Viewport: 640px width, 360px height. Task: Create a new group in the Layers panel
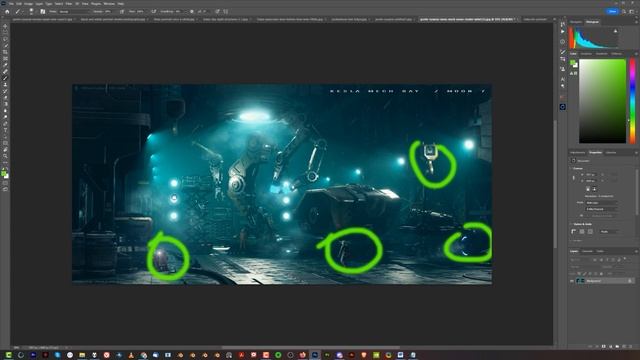coord(617,346)
